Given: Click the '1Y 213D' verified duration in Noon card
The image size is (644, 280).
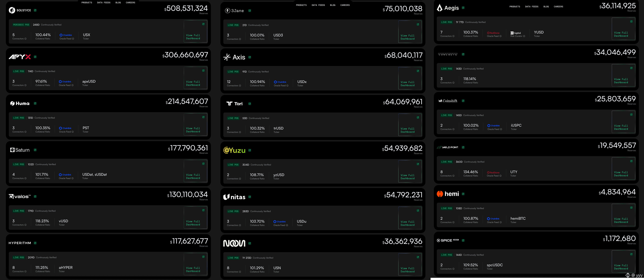Looking at the screenshot, I should pos(247,258).
